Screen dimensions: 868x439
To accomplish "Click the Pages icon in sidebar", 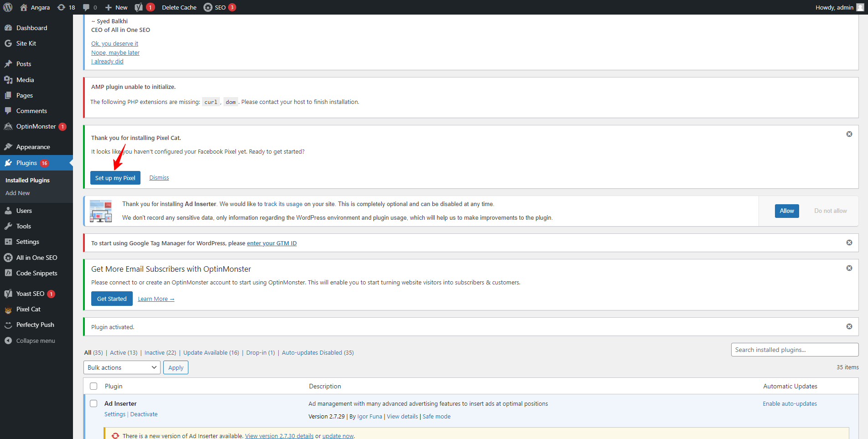I will pyautogui.click(x=8, y=95).
